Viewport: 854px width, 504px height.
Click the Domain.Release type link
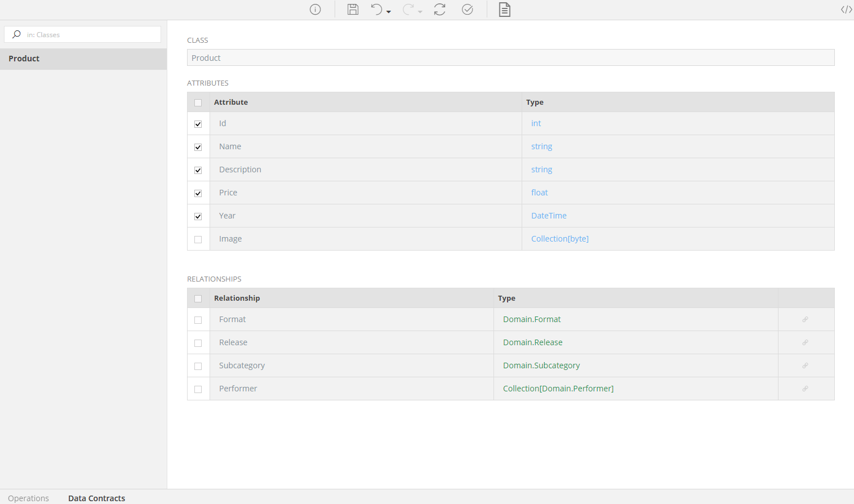click(x=533, y=342)
